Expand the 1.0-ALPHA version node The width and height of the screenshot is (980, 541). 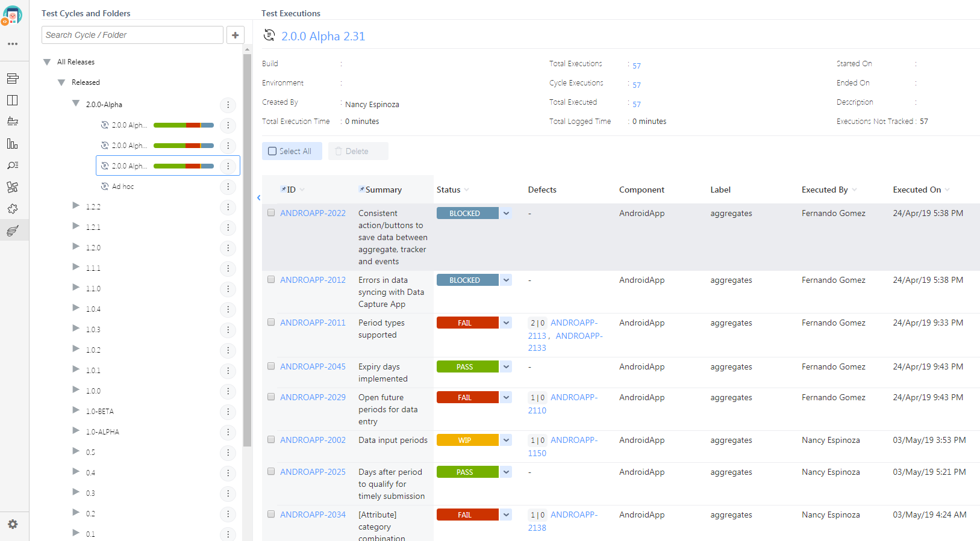(76, 431)
